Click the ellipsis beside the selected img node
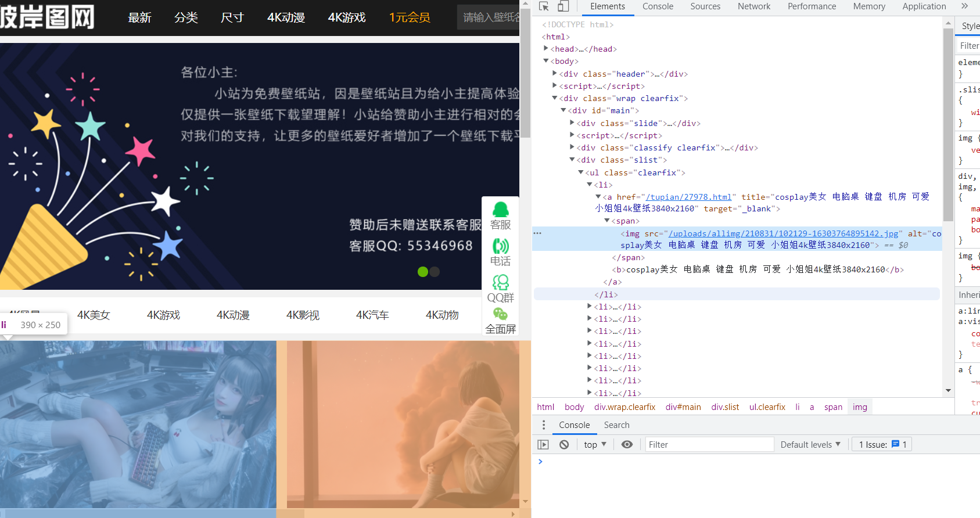980x518 pixels. (537, 233)
